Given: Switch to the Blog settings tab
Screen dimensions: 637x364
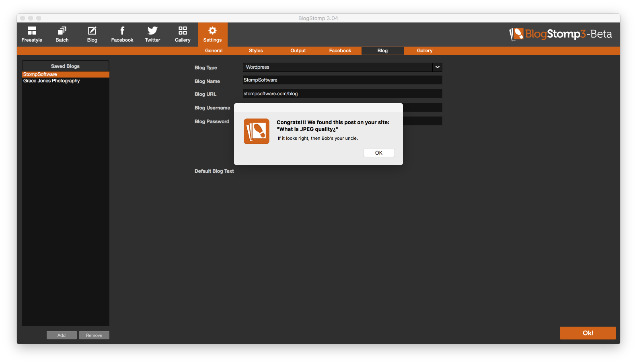Looking at the screenshot, I should [382, 51].
